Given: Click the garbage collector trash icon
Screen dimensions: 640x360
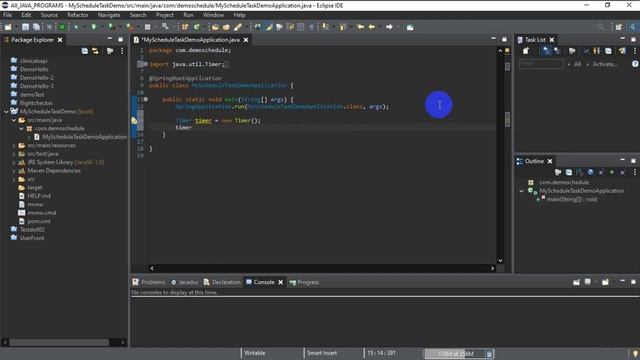Looking at the screenshot, I should coord(489,353).
